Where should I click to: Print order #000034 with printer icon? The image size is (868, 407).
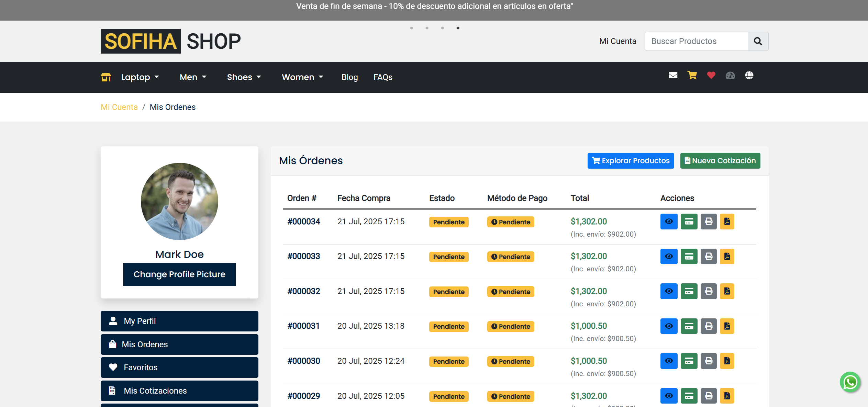tap(709, 222)
